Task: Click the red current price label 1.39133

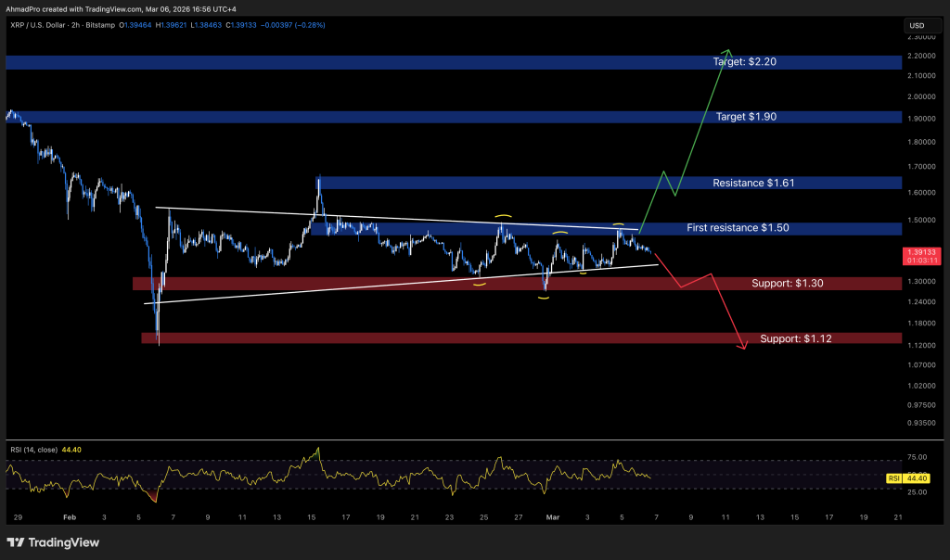Action: pos(920,252)
